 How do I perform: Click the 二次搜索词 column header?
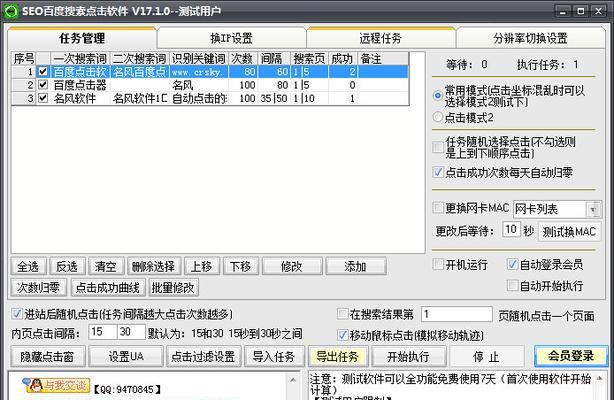pyautogui.click(x=140, y=59)
